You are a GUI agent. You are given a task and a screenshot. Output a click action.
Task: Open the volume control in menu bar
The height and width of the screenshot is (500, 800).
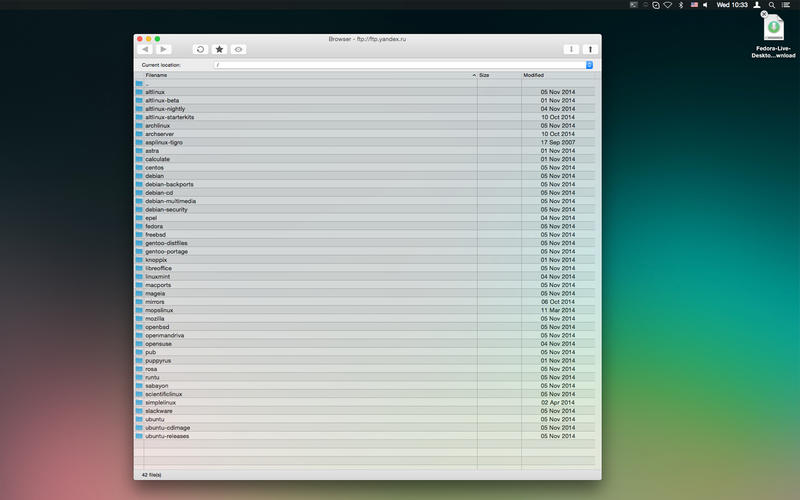pos(704,5)
